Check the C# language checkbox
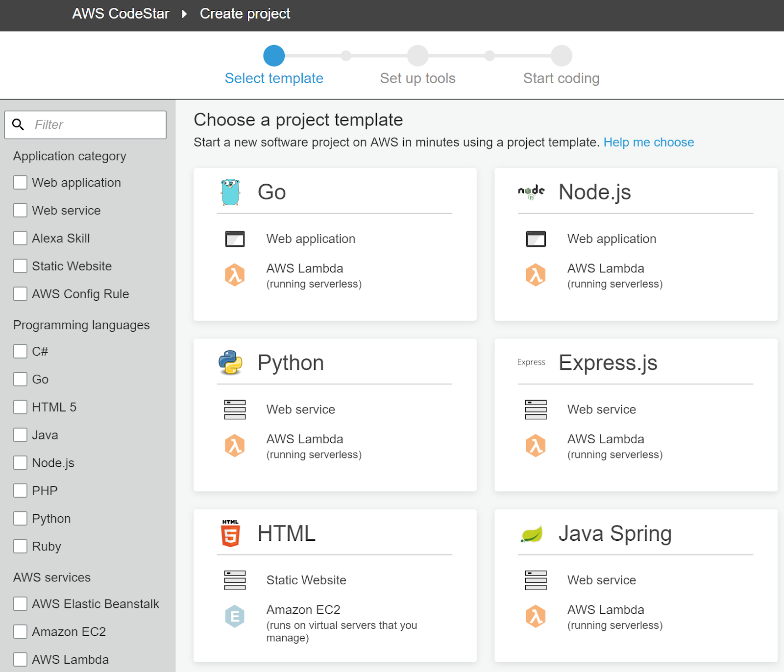Image resolution: width=784 pixels, height=672 pixels. (20, 351)
